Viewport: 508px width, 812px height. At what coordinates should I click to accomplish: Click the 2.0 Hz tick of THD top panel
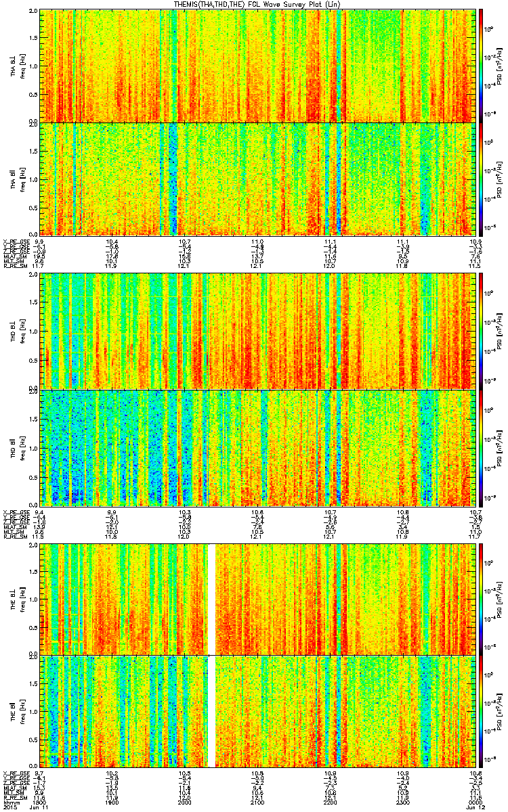point(33,275)
